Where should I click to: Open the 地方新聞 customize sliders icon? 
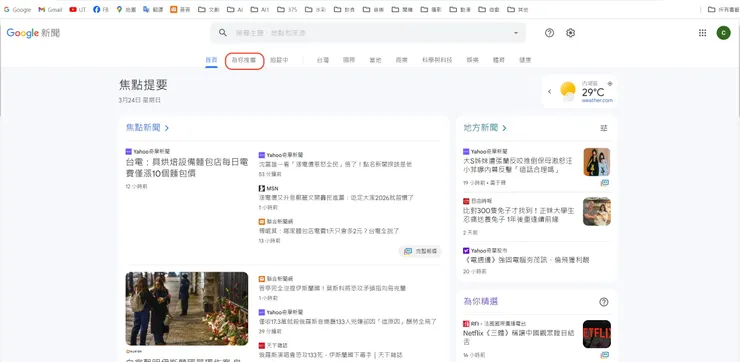click(x=604, y=128)
